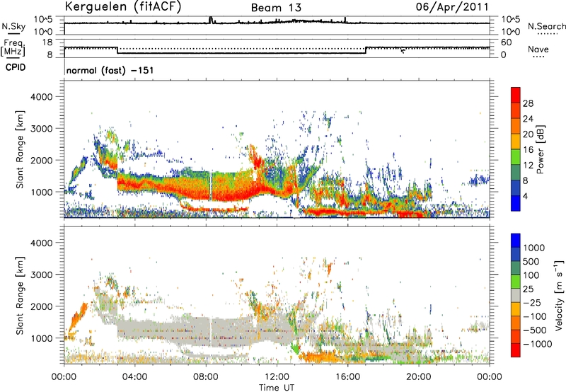Click the '20' label on power color bar

click(x=528, y=134)
